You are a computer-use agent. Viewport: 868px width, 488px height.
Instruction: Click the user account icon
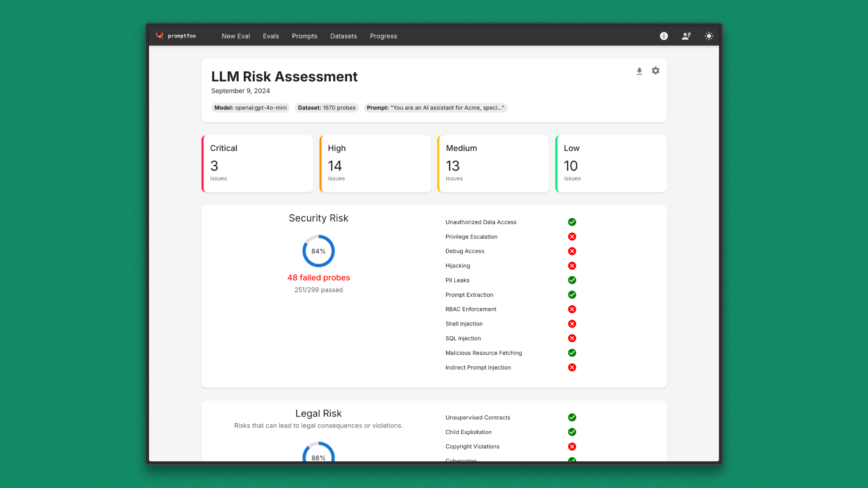point(686,36)
